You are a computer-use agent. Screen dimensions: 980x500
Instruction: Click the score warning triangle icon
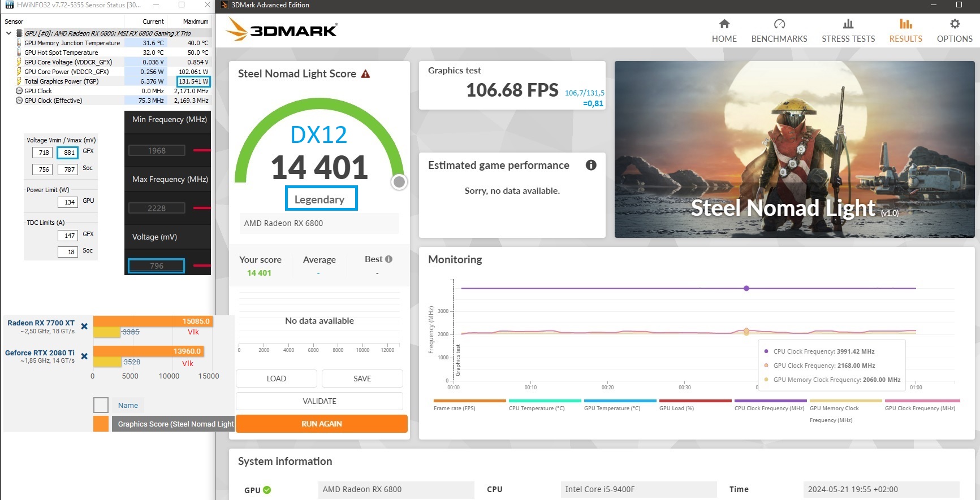click(x=365, y=74)
